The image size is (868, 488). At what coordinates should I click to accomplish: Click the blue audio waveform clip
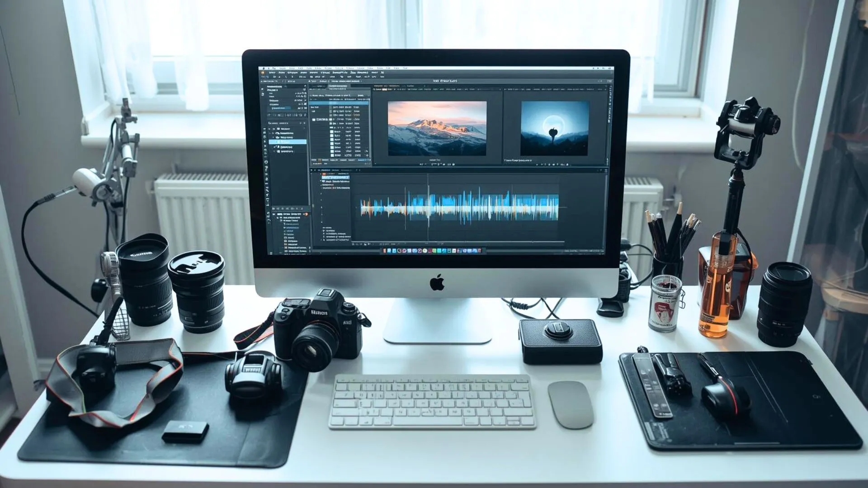(459, 208)
